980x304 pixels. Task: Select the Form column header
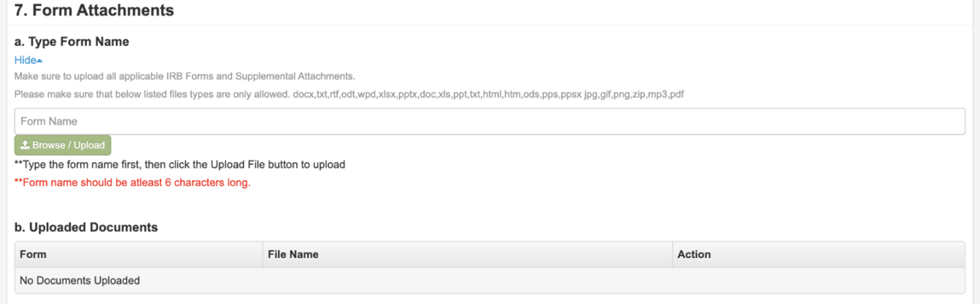pos(138,254)
